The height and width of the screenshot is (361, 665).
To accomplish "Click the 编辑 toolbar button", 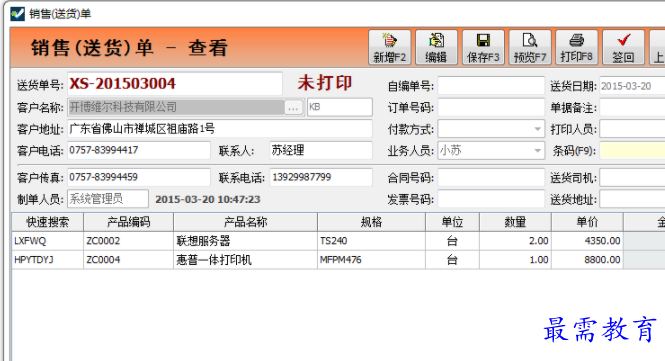I will pos(436,47).
